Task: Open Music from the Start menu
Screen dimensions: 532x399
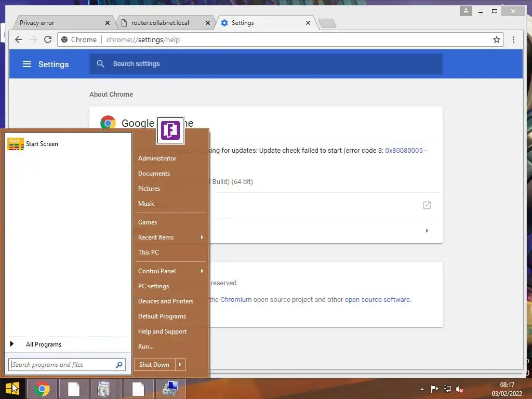Action: pos(146,204)
